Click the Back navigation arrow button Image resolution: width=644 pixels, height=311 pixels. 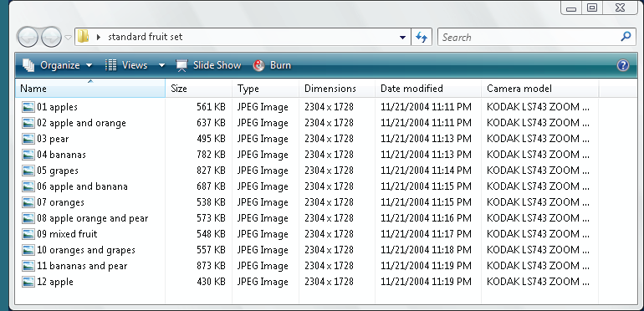tap(28, 38)
